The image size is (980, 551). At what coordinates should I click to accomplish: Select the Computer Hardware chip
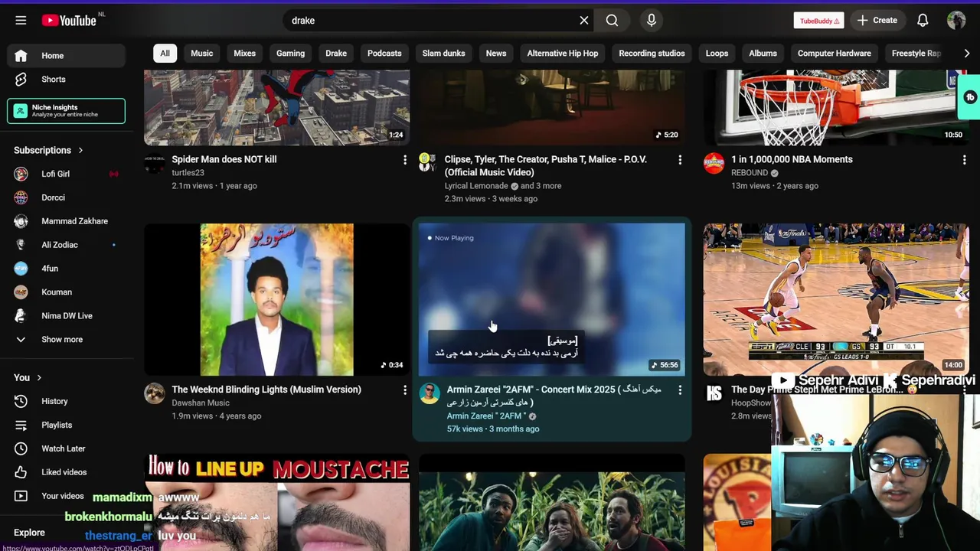835,53
